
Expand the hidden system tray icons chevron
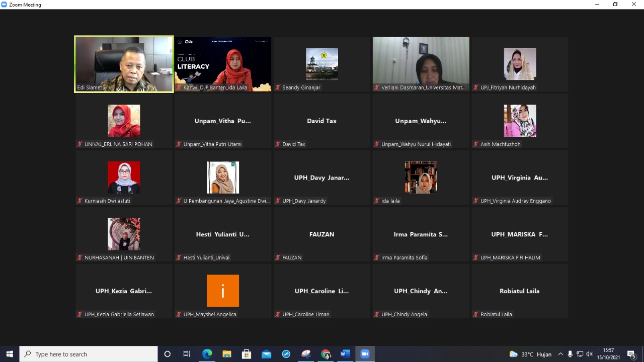click(560, 354)
